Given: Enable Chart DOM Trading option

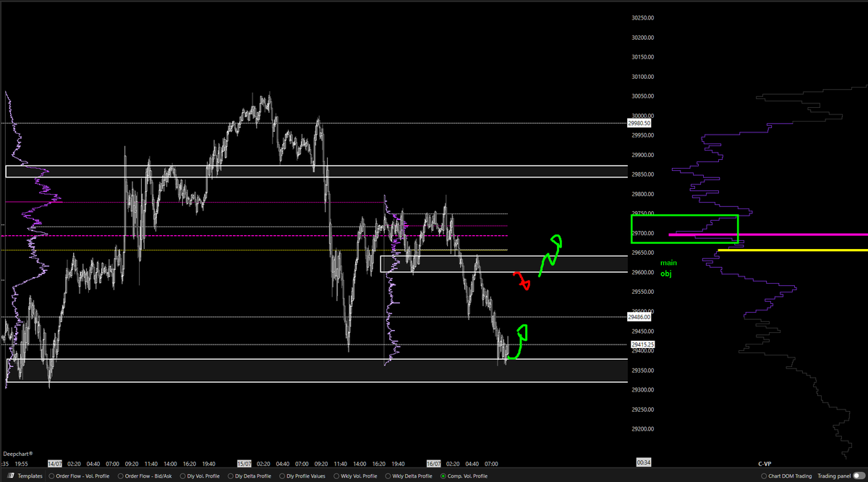Looking at the screenshot, I should [x=787, y=476].
